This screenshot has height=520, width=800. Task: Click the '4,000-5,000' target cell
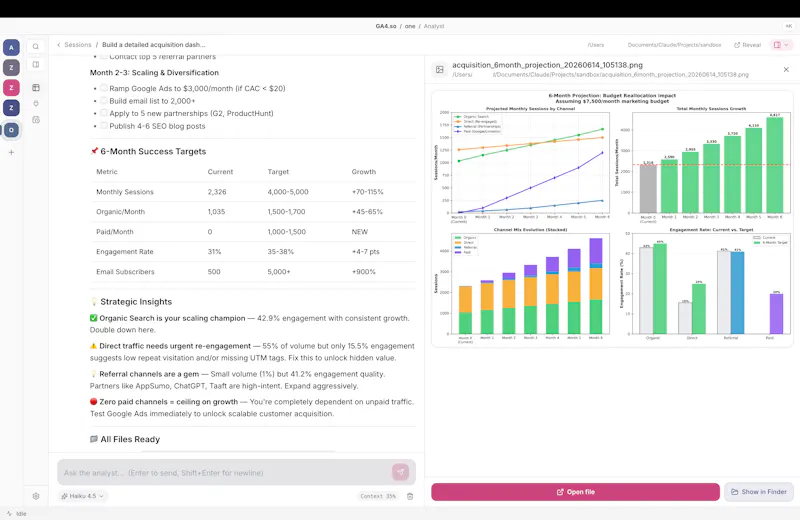288,192
